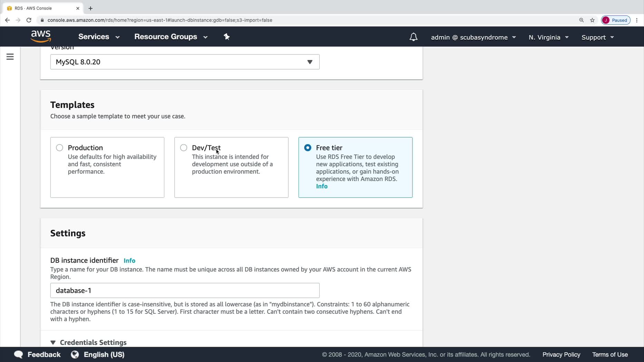This screenshot has width=644, height=362.
Task: Go back to the previous page
Action: click(x=7, y=20)
